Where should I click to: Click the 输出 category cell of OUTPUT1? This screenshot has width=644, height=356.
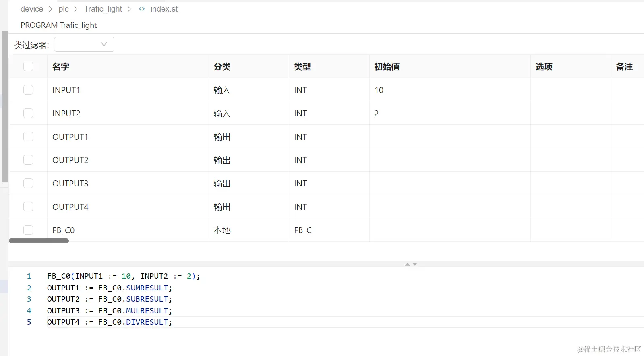[x=249, y=137]
